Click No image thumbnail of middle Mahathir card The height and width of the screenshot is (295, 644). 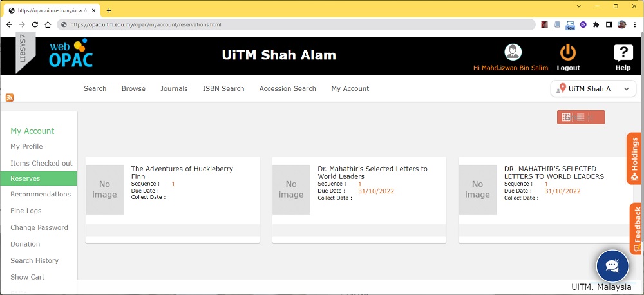[x=291, y=190]
